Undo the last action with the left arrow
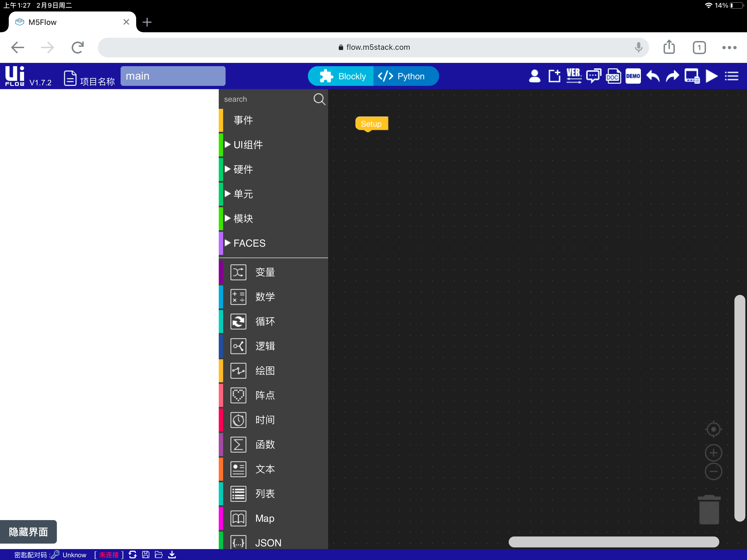The height and width of the screenshot is (560, 747). (x=653, y=76)
